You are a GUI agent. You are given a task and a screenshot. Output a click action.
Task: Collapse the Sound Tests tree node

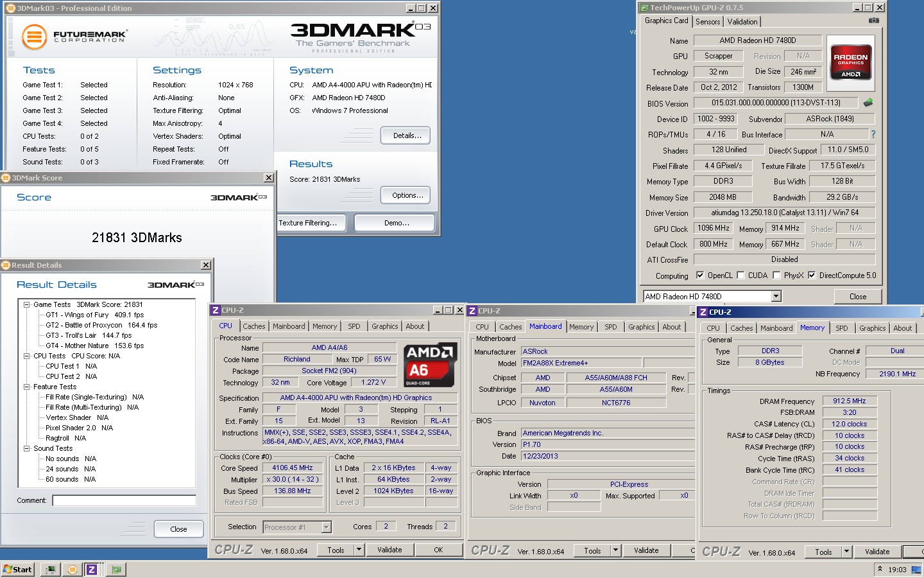[27, 448]
